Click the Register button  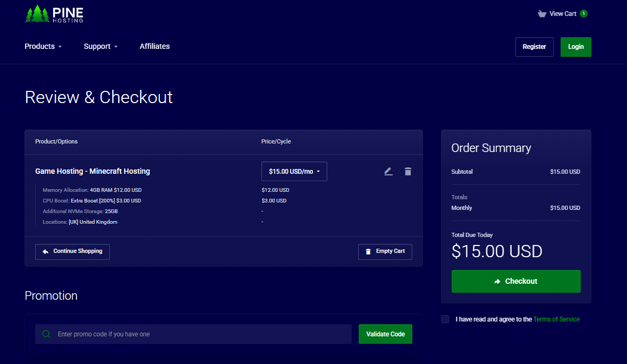pos(534,47)
